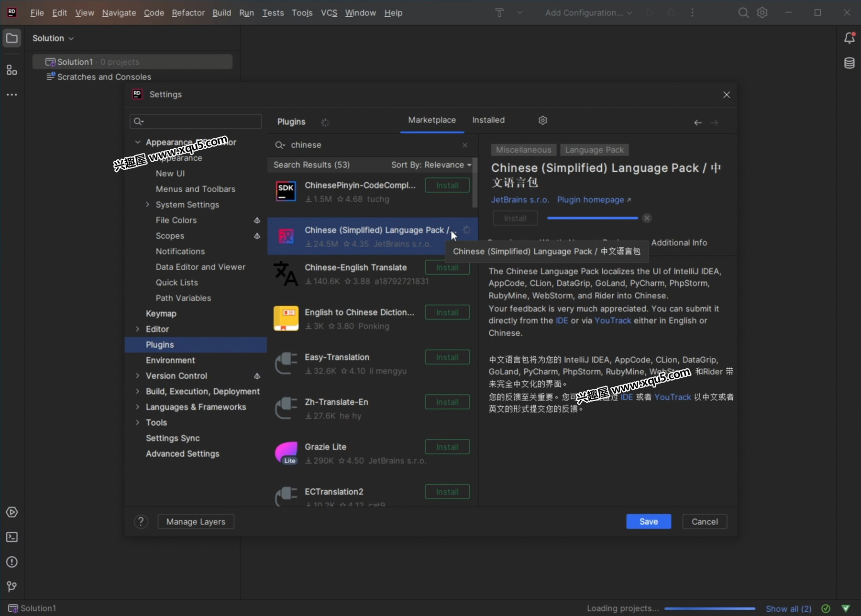
Task: Expand the Tools settings node
Action: (x=138, y=422)
